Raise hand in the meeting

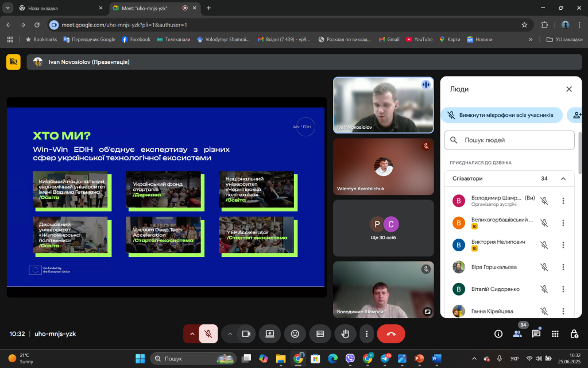(x=345, y=334)
